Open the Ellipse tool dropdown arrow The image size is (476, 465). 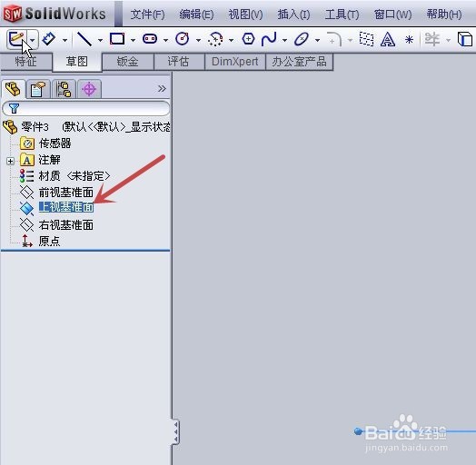[318, 40]
